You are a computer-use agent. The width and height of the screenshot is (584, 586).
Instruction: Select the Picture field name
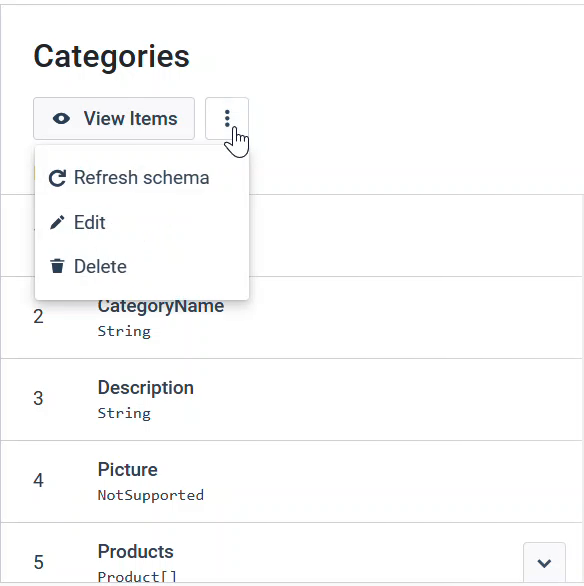coord(127,469)
